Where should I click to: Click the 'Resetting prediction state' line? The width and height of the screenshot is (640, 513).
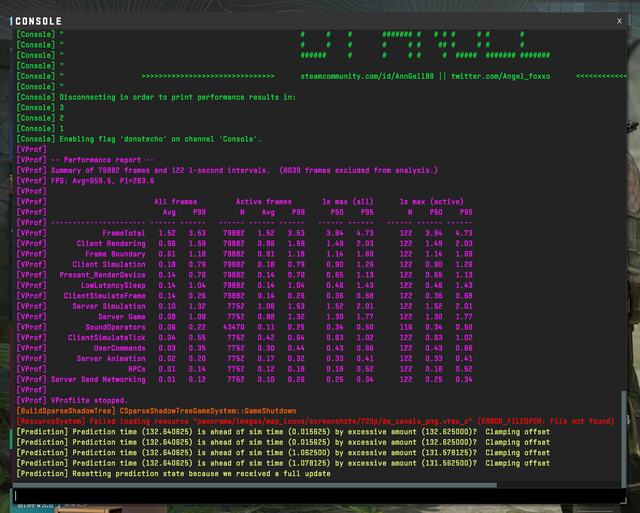(x=173, y=473)
